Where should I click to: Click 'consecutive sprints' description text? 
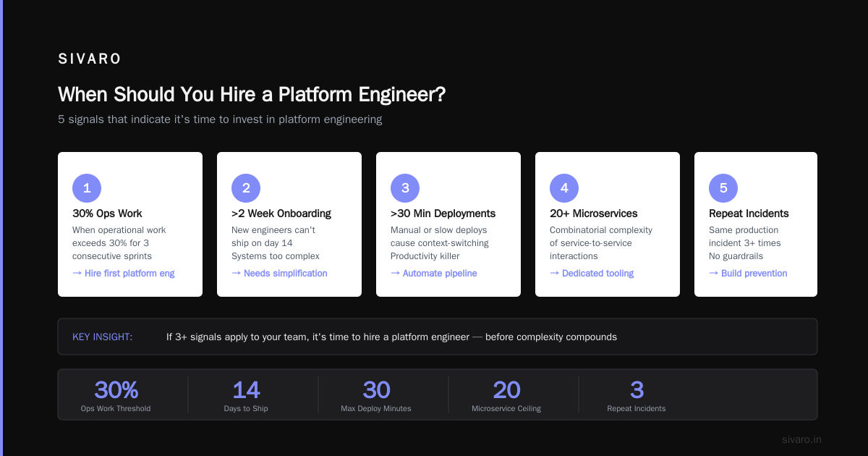click(113, 256)
